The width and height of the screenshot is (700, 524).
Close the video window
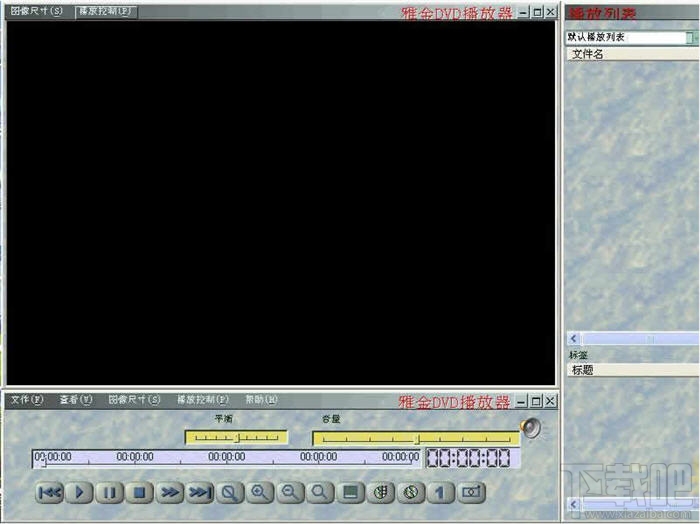tap(551, 12)
